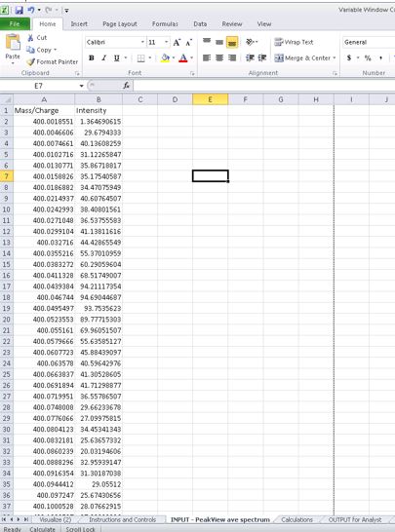This screenshot has width=395, height=532.
Task: Open the Calculations sheet tab
Action: [x=296, y=519]
